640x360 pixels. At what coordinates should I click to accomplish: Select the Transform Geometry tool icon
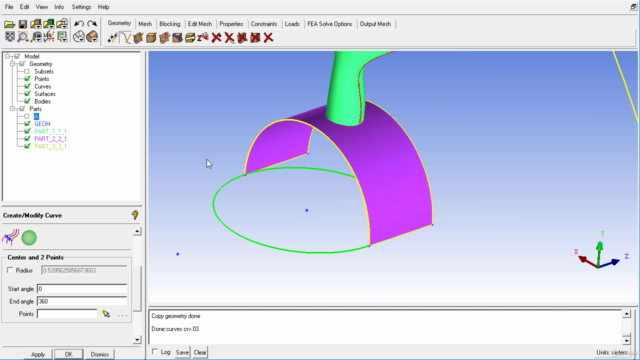coord(190,38)
